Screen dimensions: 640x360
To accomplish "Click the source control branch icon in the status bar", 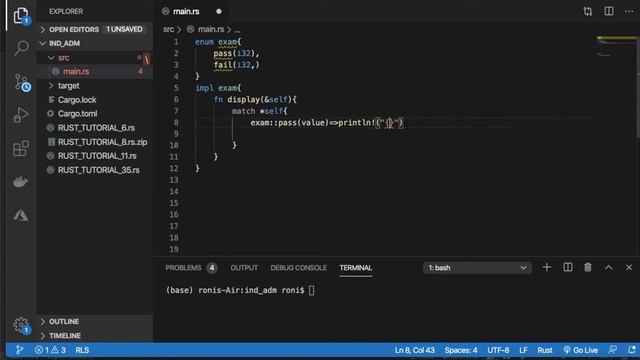I will click(x=19, y=350).
